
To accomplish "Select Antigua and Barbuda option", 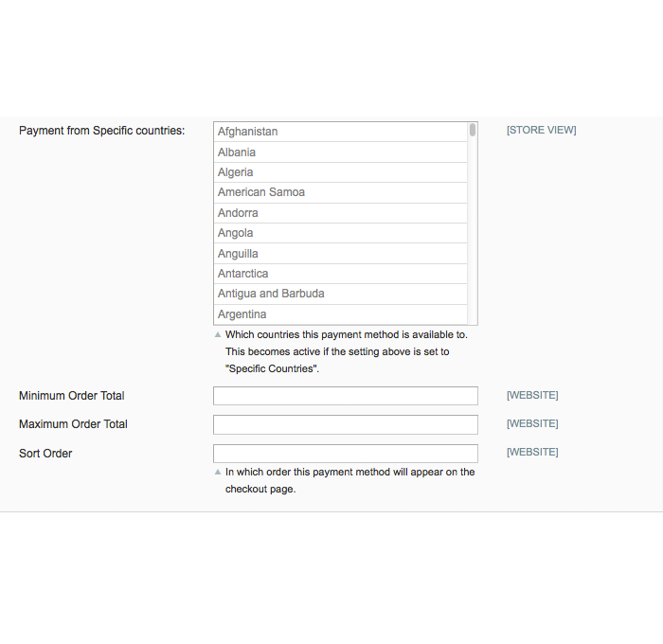I will point(271,294).
